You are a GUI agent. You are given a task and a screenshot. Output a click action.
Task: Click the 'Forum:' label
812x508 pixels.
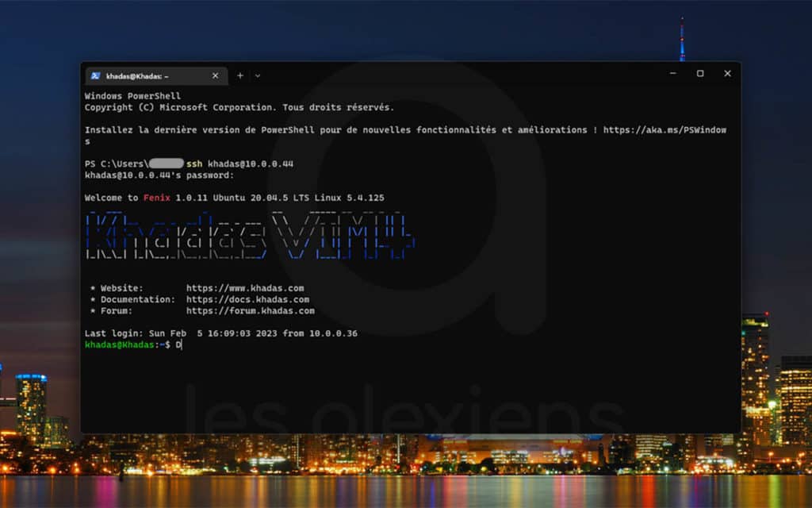[116, 311]
